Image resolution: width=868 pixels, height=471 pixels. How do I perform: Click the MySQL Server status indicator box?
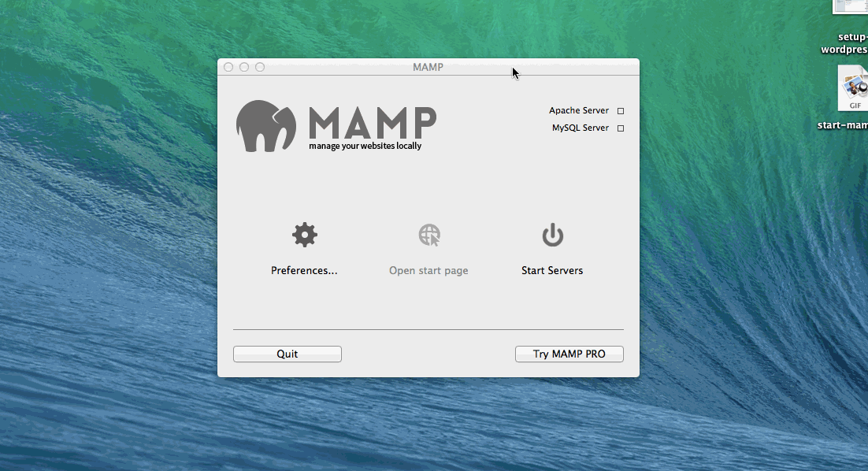(621, 128)
